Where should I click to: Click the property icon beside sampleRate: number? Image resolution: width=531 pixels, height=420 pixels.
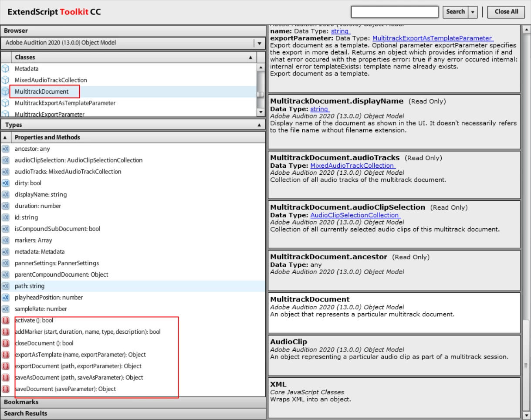pos(5,309)
